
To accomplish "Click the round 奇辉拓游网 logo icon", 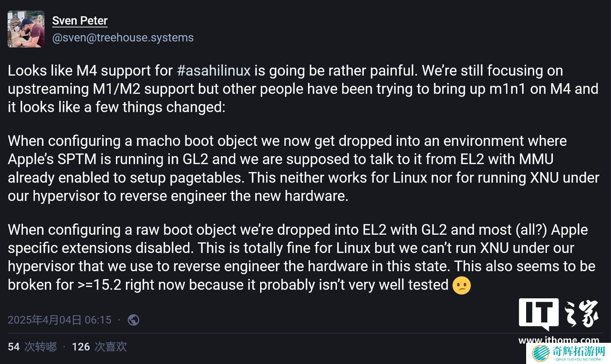I will tap(541, 353).
